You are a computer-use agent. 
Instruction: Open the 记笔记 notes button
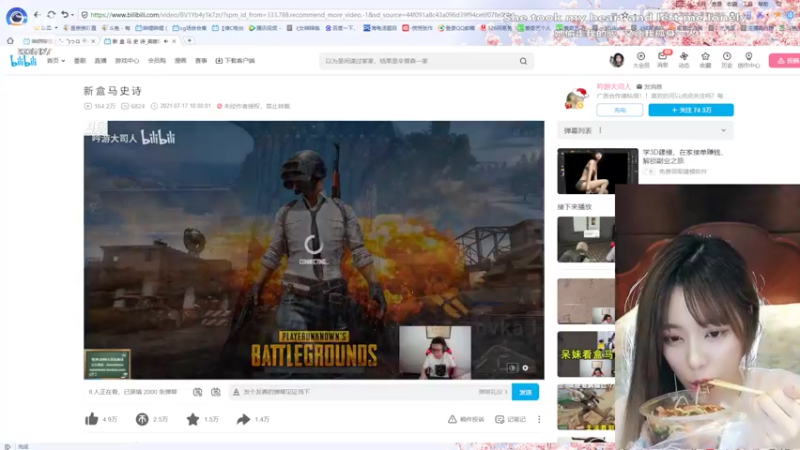coord(510,419)
